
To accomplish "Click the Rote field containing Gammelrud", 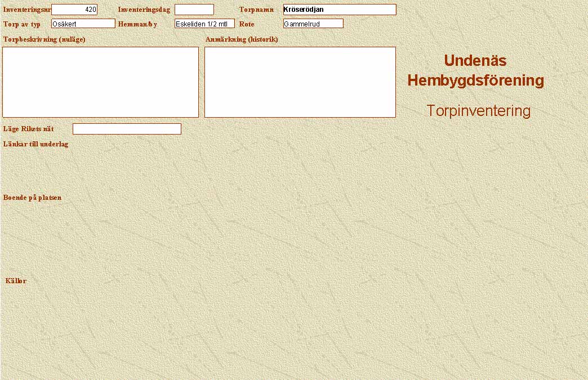I will [x=313, y=24].
